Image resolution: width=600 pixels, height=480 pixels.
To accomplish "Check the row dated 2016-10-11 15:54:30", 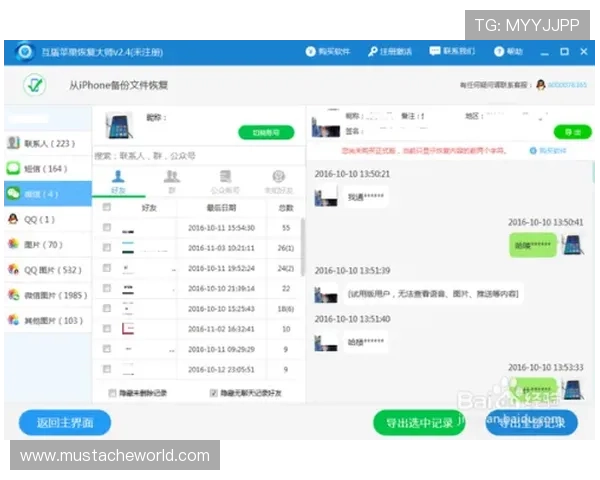I will pyautogui.click(x=107, y=227).
